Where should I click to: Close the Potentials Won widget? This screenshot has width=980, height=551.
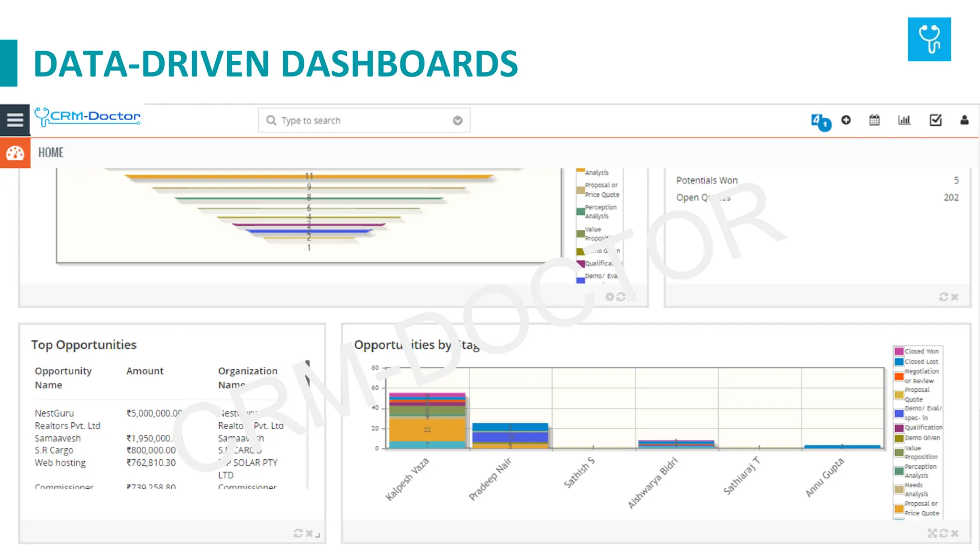click(955, 297)
